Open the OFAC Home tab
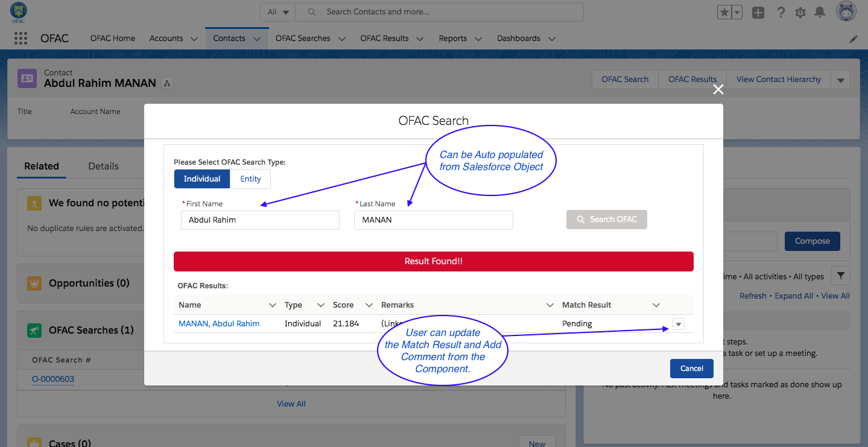 pos(113,38)
